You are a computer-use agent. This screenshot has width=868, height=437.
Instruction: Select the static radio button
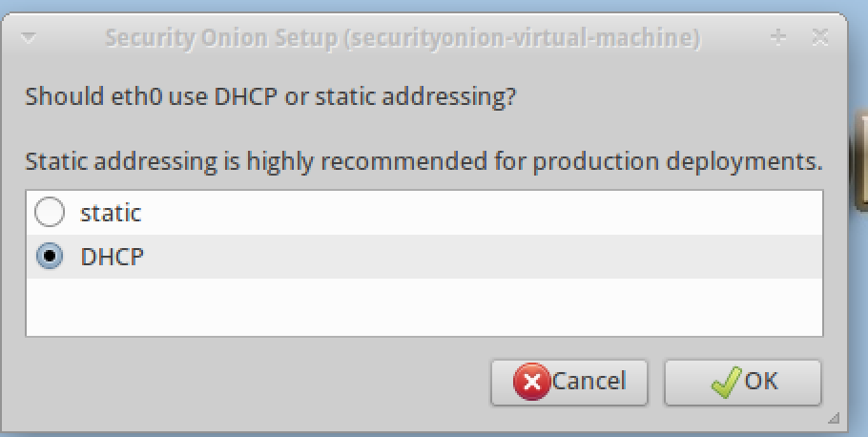tap(49, 213)
